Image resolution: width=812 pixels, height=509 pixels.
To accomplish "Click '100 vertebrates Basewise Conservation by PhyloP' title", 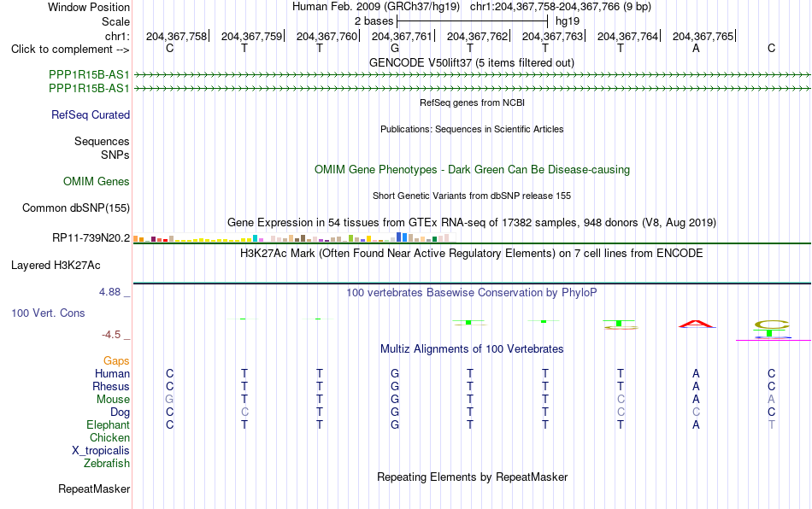I will pos(472,293).
